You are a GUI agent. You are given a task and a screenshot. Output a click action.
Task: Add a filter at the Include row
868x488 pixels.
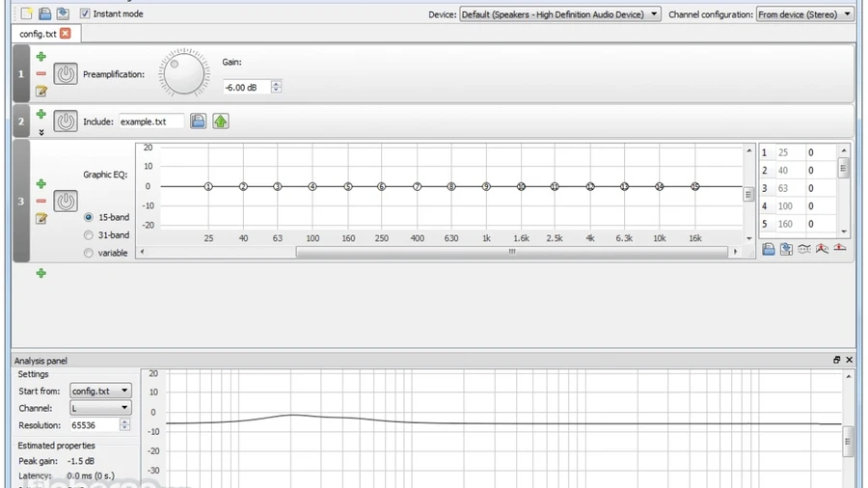[41, 114]
